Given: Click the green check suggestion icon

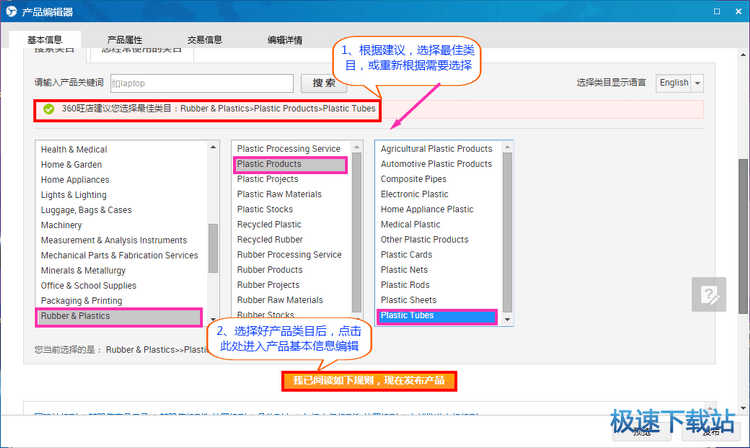Looking at the screenshot, I should click(49, 109).
